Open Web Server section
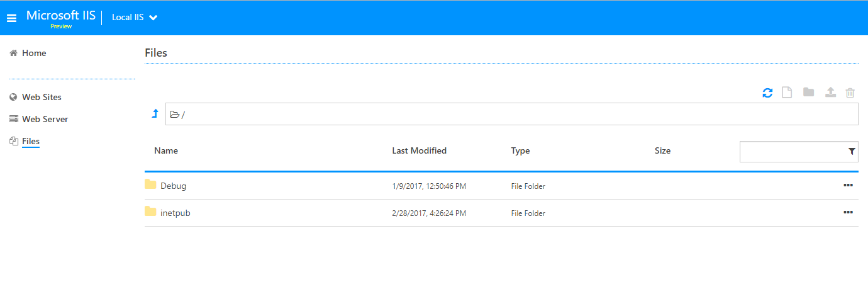This screenshot has height=294, width=868. click(45, 119)
